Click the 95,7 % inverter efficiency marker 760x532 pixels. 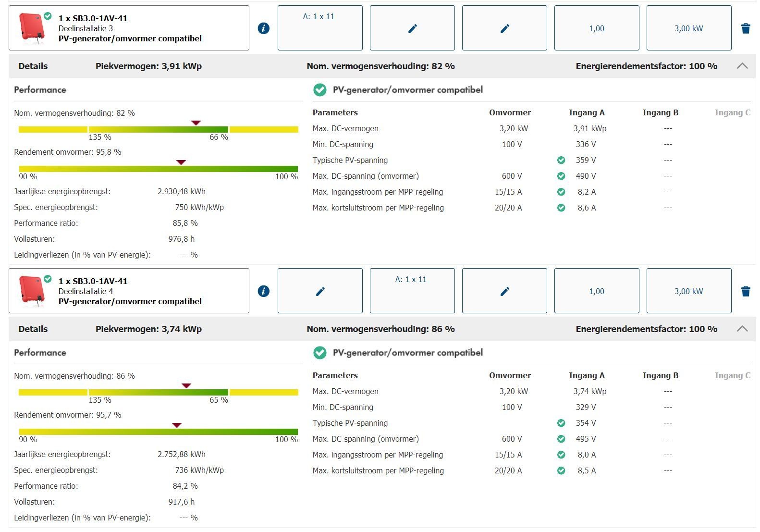tap(177, 425)
